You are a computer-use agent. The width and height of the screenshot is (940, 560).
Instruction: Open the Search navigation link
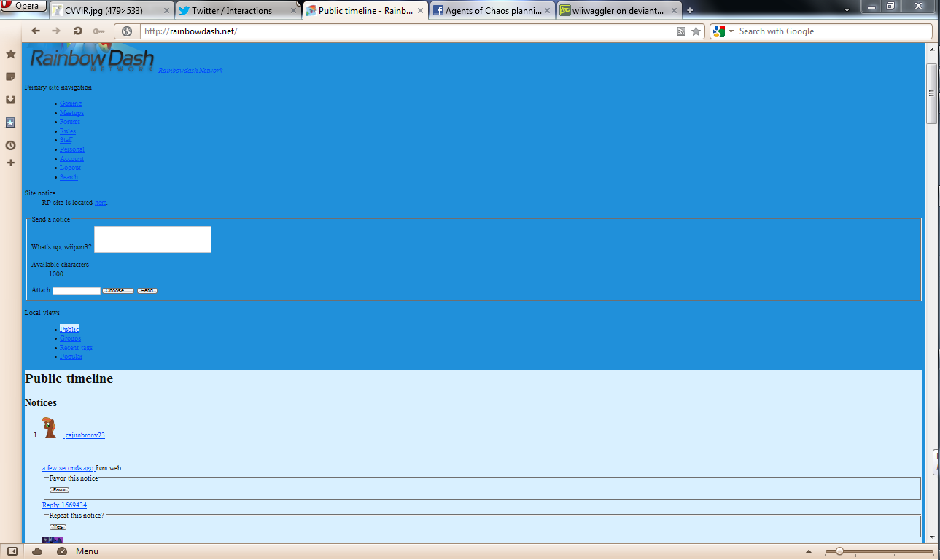pos(69,177)
